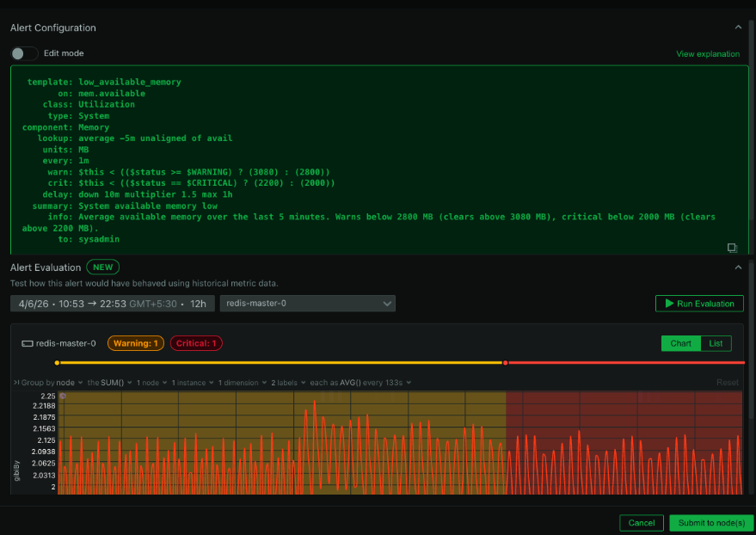The image size is (756, 535).
Task: Copy the alert configuration with the copy icon
Action: (x=732, y=248)
